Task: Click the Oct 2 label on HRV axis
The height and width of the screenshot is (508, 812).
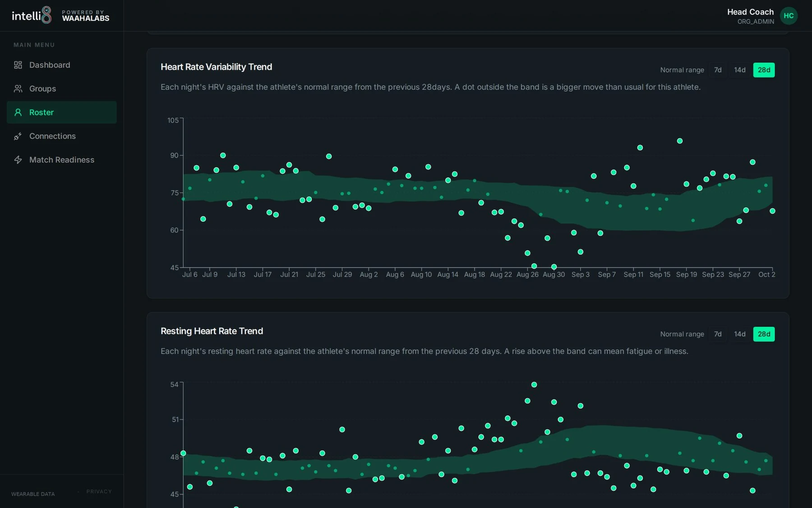Action: [x=766, y=275]
